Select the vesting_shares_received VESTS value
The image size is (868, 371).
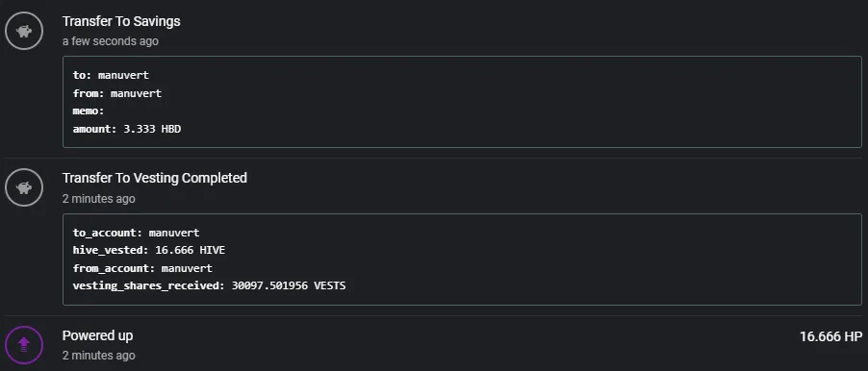pyautogui.click(x=289, y=285)
